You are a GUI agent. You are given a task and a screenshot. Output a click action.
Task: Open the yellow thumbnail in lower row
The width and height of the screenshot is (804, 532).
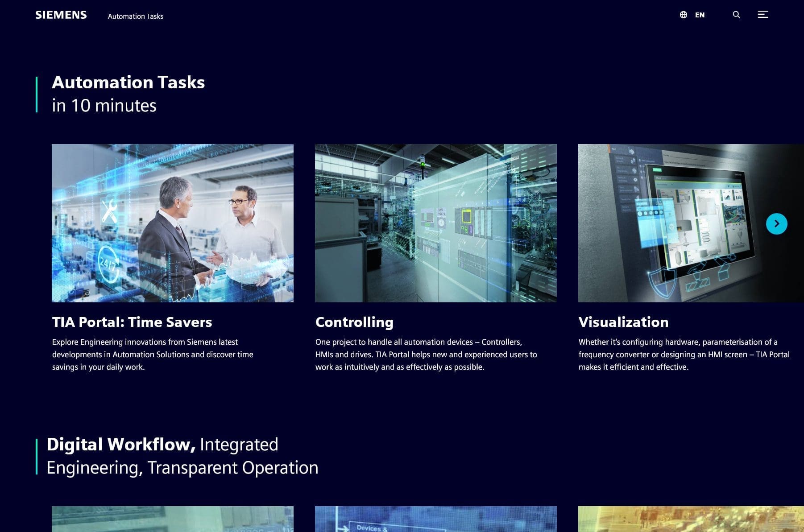pyautogui.click(x=691, y=519)
